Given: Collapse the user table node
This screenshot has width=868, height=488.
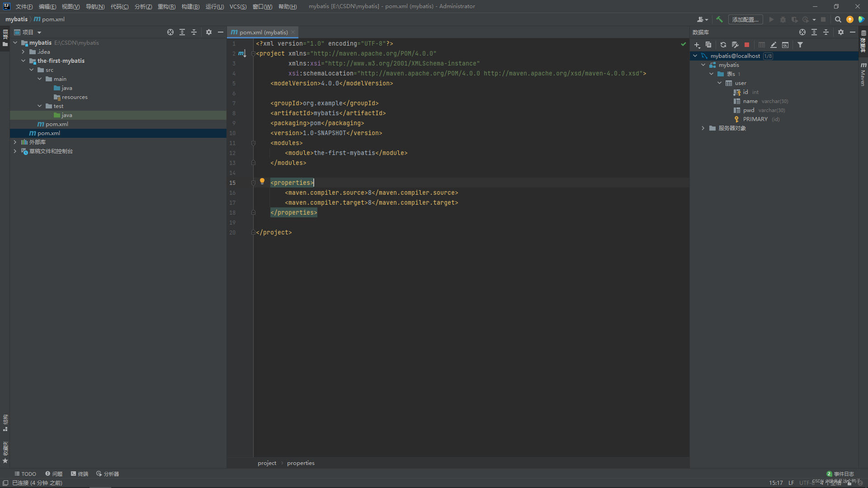Looking at the screenshot, I should tap(720, 83).
